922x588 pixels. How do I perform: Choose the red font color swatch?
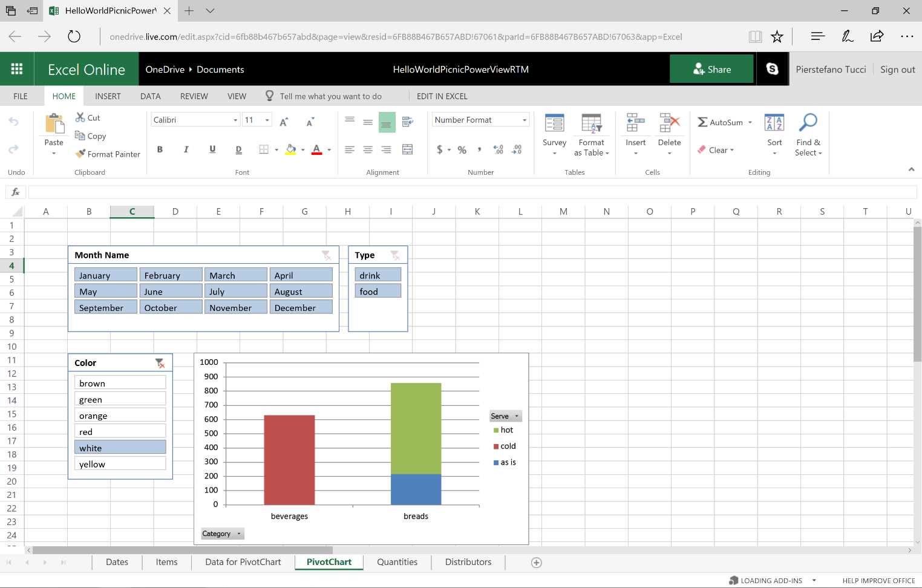[316, 152]
